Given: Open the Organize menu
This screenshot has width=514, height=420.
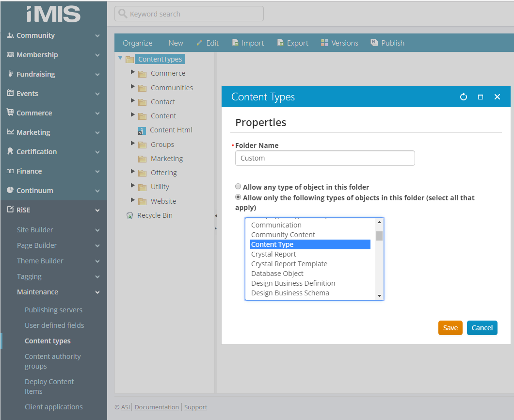Looking at the screenshot, I should 137,43.
